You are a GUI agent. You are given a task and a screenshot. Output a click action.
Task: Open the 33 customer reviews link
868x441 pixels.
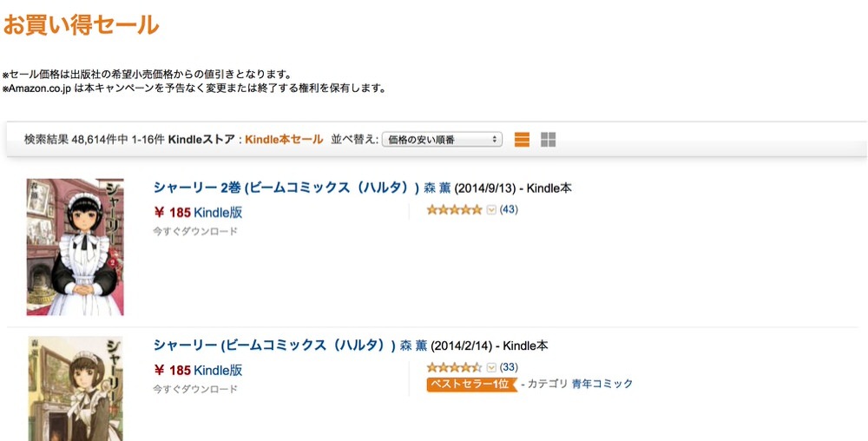click(x=509, y=367)
